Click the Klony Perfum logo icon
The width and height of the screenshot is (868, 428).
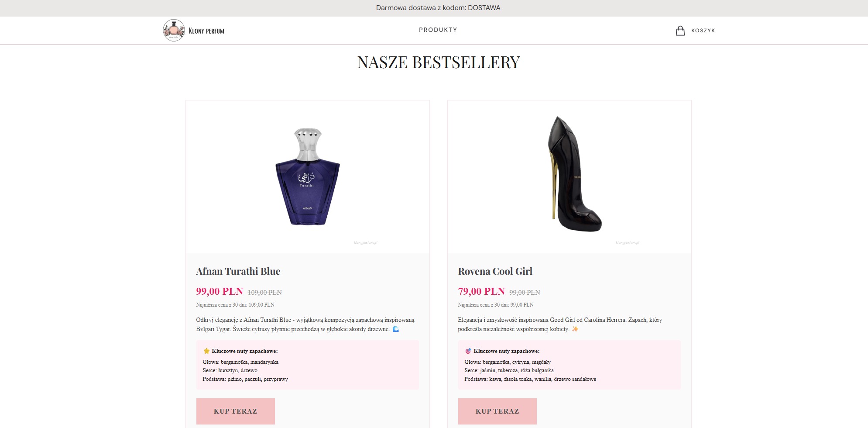tap(174, 30)
